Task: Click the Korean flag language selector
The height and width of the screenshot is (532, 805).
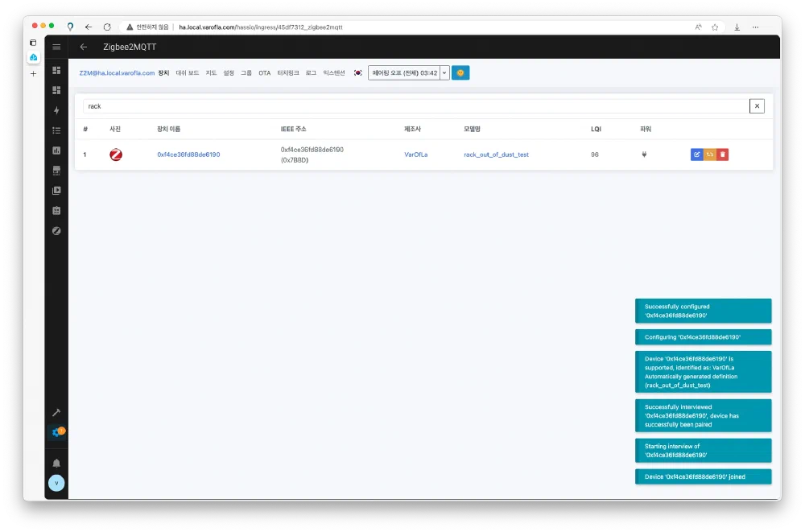Action: coord(357,72)
